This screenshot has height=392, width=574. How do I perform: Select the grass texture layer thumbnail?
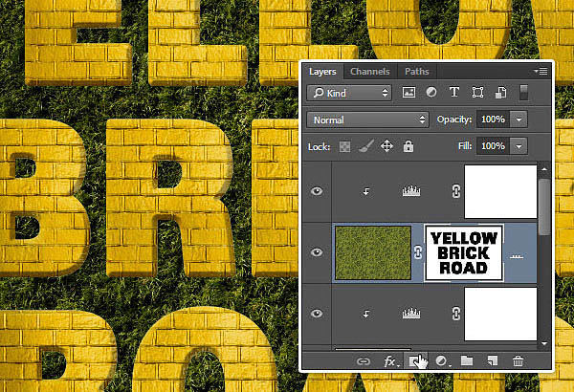click(373, 253)
